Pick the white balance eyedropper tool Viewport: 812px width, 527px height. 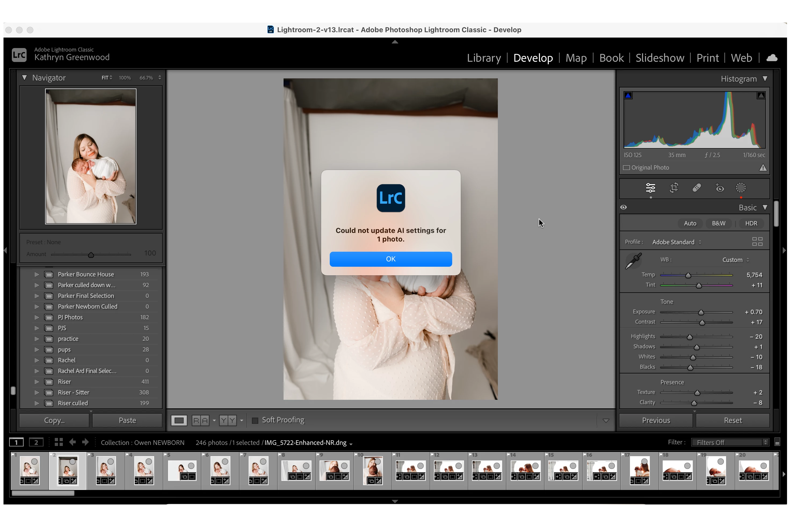633,261
